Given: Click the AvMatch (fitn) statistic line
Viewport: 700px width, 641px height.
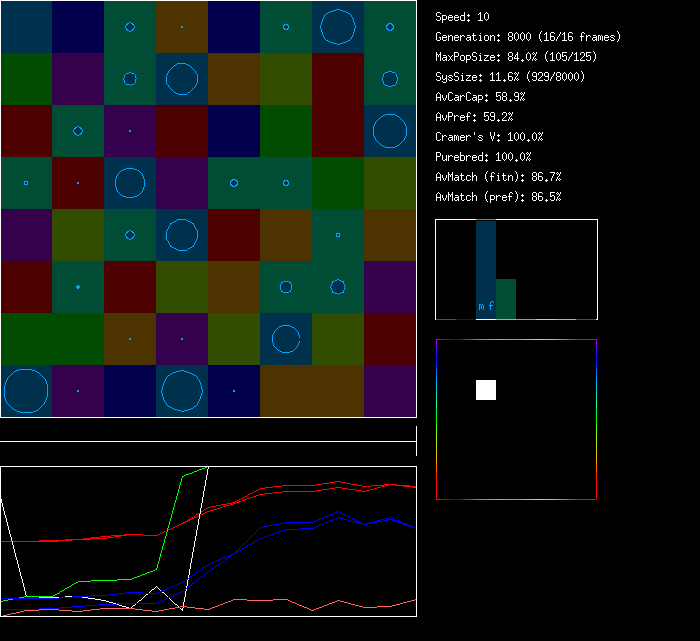Looking at the screenshot, I should pyautogui.click(x=498, y=177).
